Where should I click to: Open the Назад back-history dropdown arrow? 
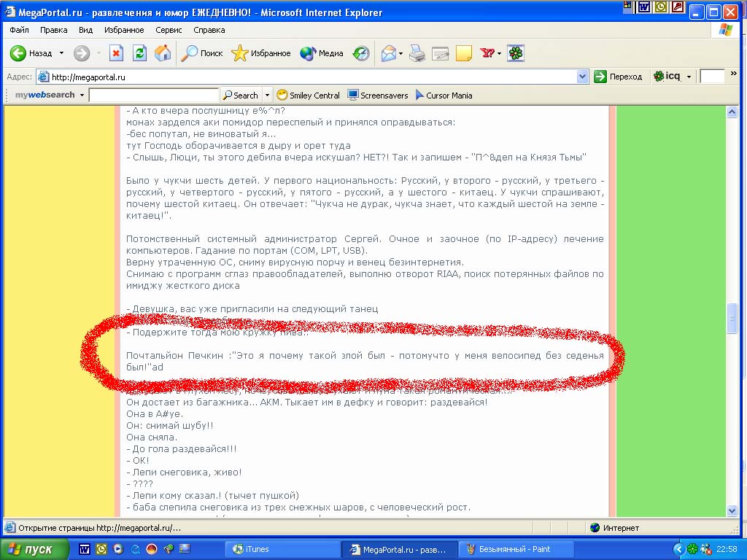pyautogui.click(x=61, y=53)
